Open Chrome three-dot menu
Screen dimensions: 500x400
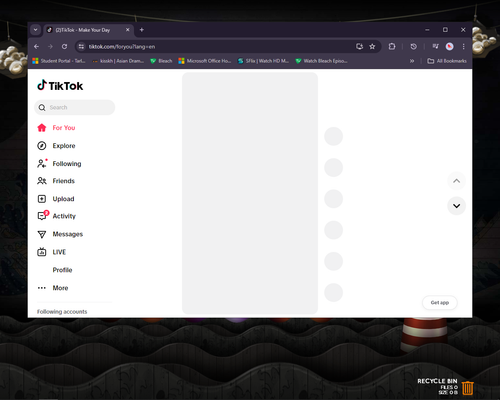coord(464,47)
